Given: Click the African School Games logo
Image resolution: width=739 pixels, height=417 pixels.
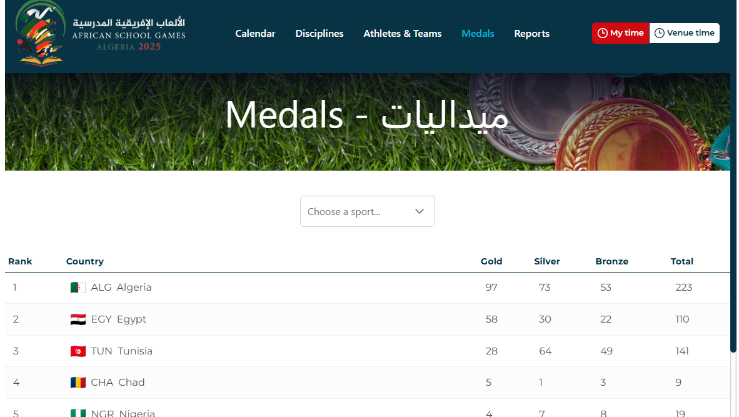Looking at the screenshot, I should pos(100,32).
